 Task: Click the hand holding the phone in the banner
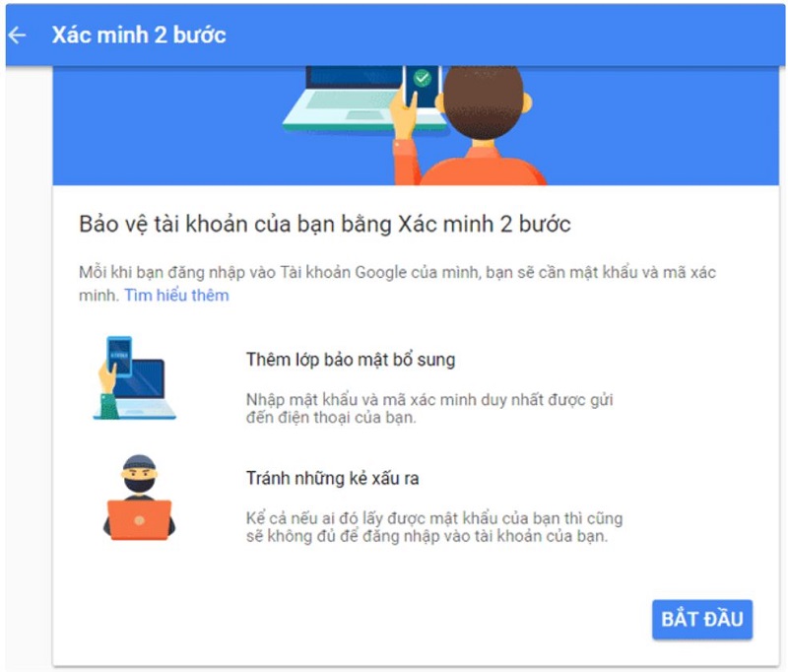point(403,115)
